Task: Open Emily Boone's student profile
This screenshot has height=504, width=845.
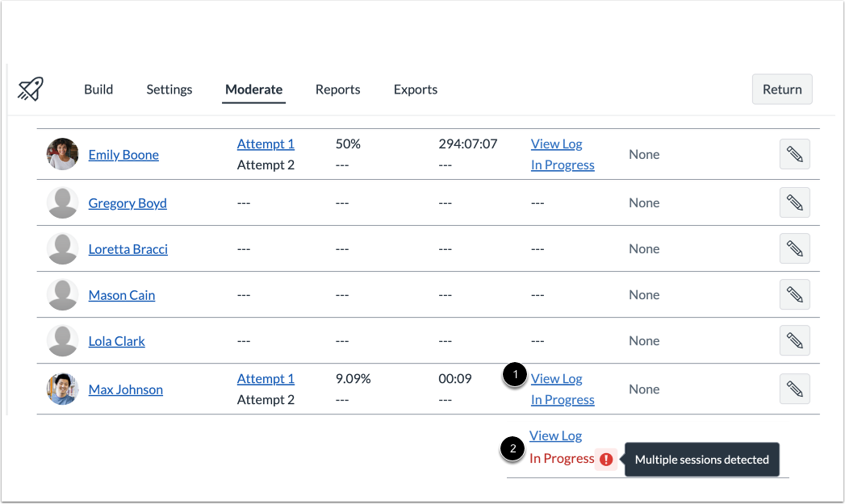Action: [123, 154]
